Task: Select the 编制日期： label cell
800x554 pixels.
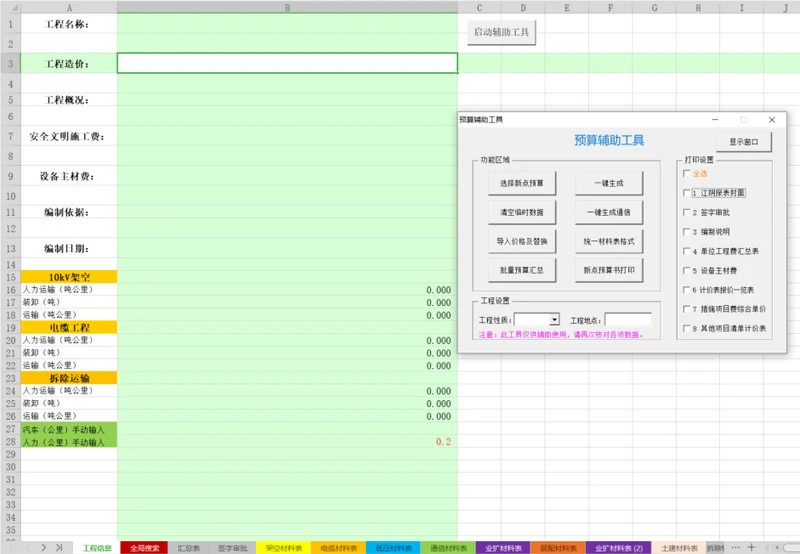Action: 69,248
